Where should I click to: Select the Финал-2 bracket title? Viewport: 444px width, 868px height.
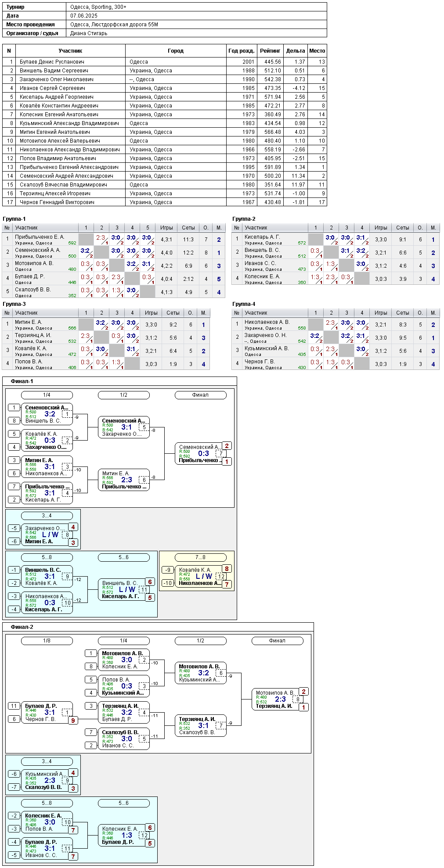(22, 627)
